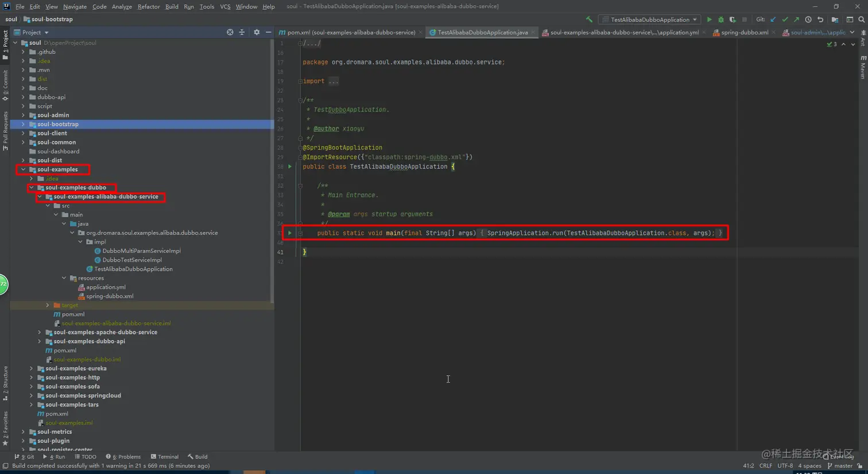868x474 pixels.
Task: Locate the opened file using the crosshair icon
Action: pyautogui.click(x=230, y=32)
